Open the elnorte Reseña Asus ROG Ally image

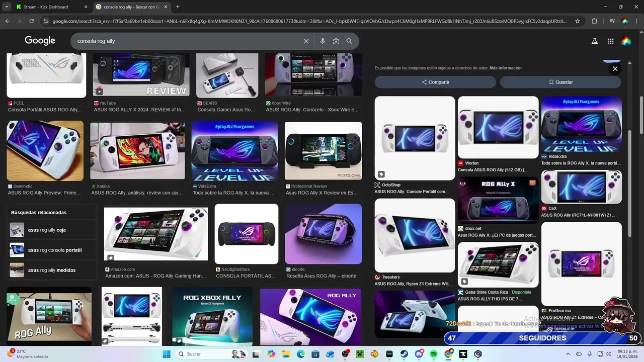point(323,234)
